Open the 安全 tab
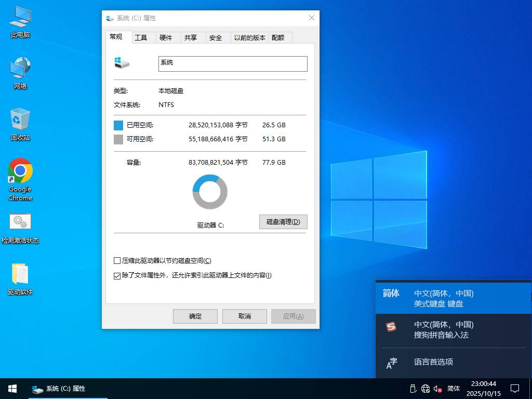Image resolution: width=532 pixels, height=399 pixels. click(216, 38)
